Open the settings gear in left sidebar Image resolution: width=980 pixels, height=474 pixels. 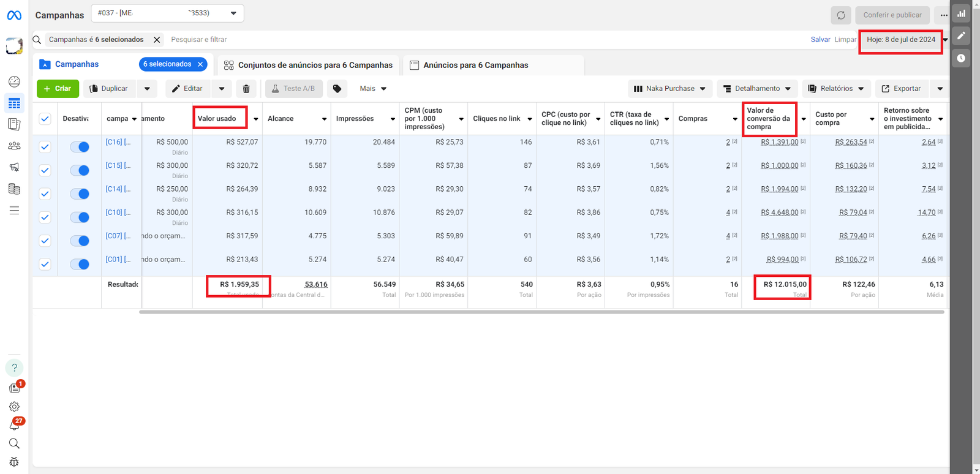tap(14, 407)
